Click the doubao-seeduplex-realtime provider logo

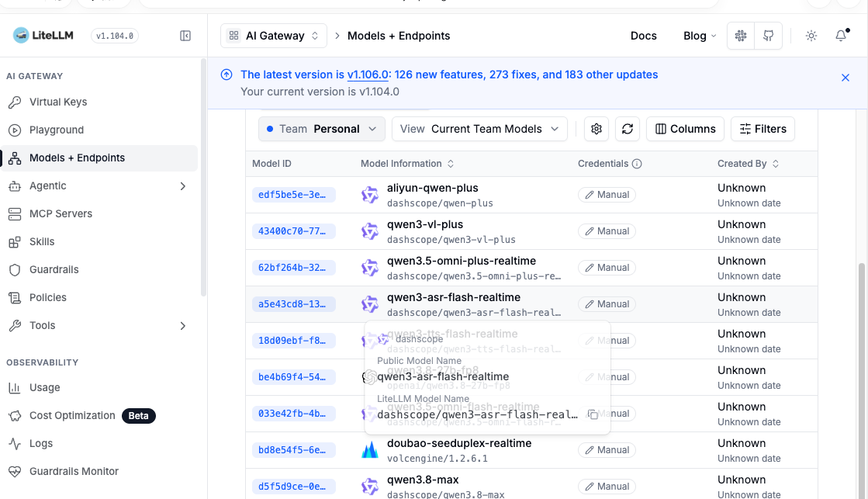[370, 450]
